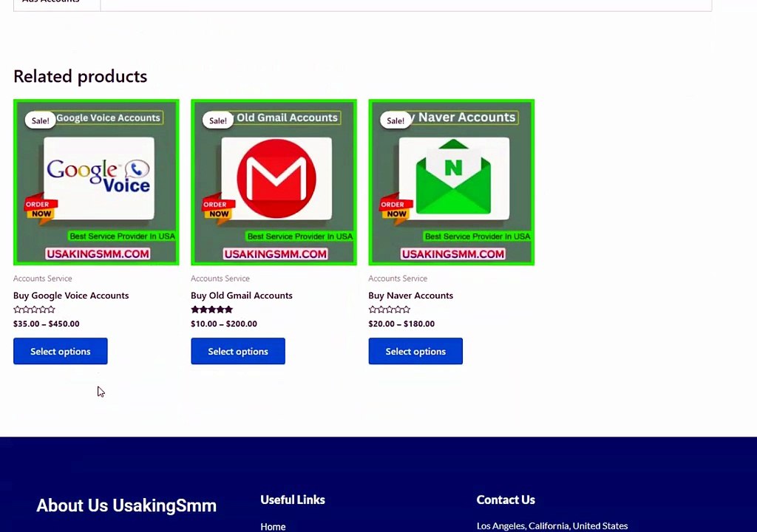The width and height of the screenshot is (757, 532).
Task: Click the $35.00 – $450.00 price
Action: tap(47, 324)
